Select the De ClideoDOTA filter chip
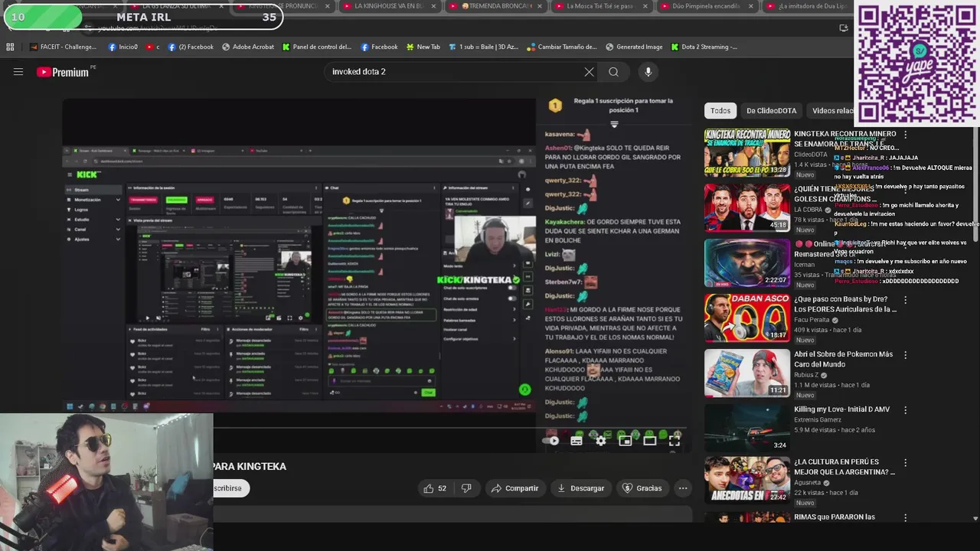 click(x=771, y=111)
